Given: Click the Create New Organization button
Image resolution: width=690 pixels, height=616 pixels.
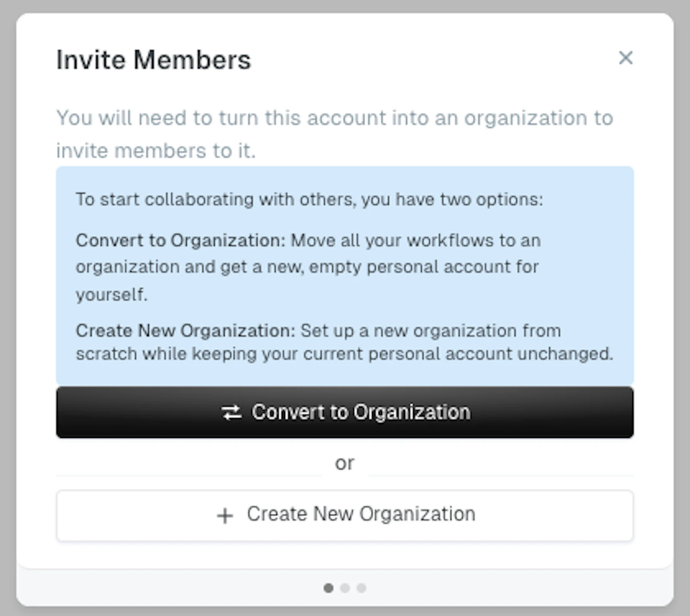Looking at the screenshot, I should click(x=345, y=515).
